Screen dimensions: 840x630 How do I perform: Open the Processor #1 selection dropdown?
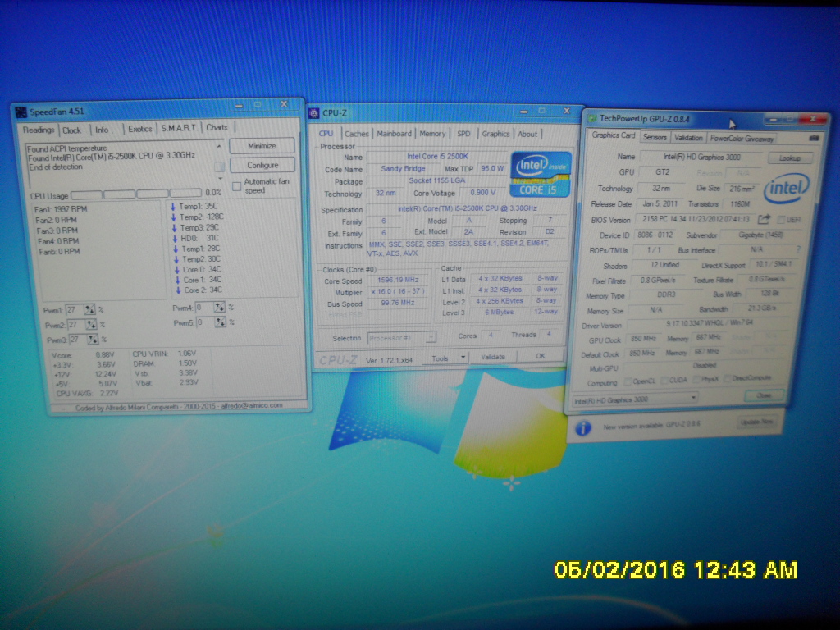(x=402, y=338)
